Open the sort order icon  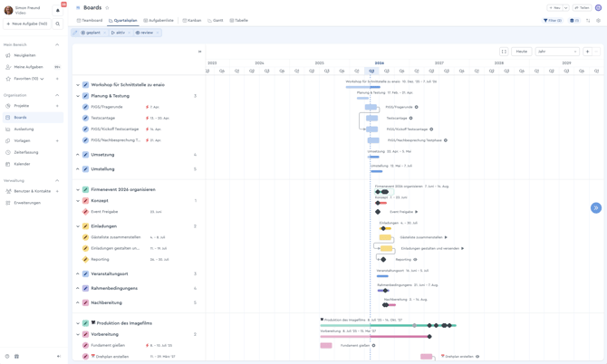tap(588, 21)
